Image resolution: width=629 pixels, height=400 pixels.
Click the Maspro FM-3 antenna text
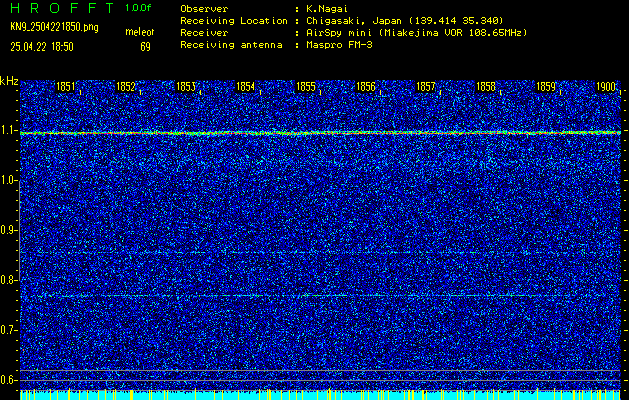[x=339, y=45]
